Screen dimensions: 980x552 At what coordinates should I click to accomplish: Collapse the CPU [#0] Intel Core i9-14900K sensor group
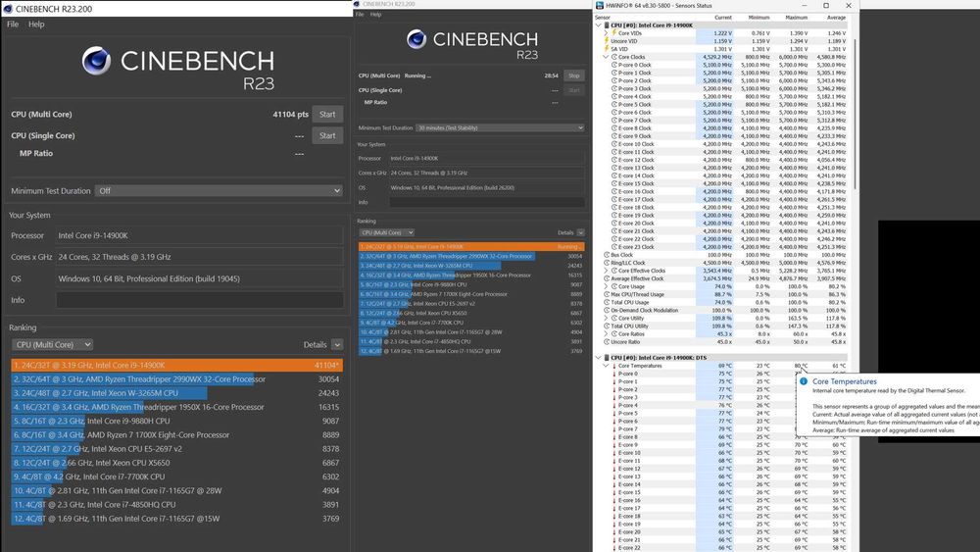coord(598,25)
